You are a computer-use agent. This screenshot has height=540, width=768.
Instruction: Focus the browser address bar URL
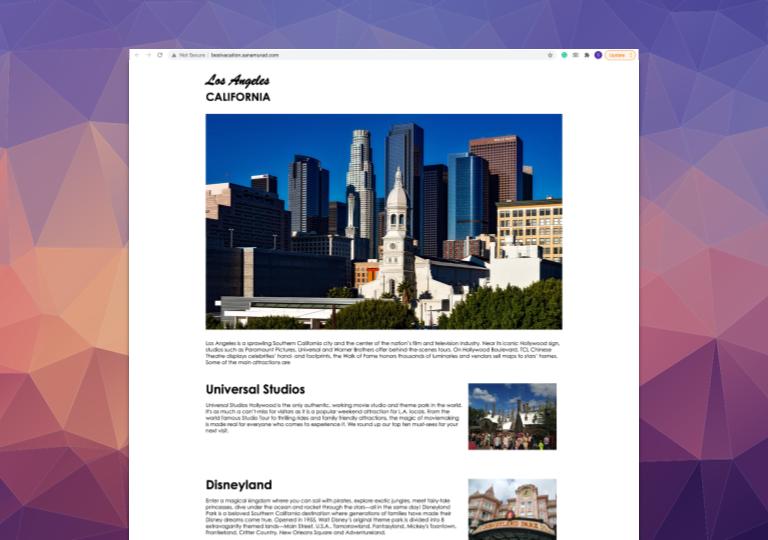coord(245,55)
